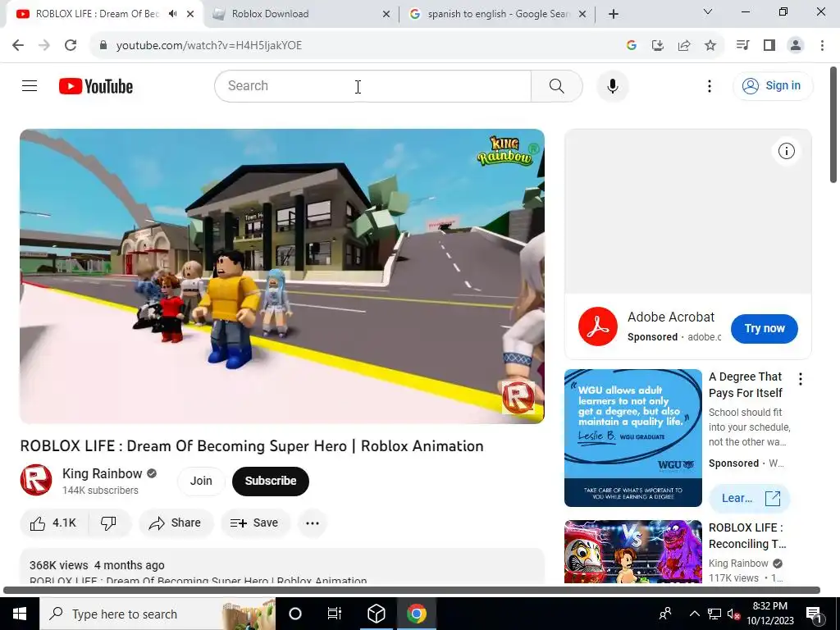
Task: Click the vertical page scrollbar
Action: 833,125
